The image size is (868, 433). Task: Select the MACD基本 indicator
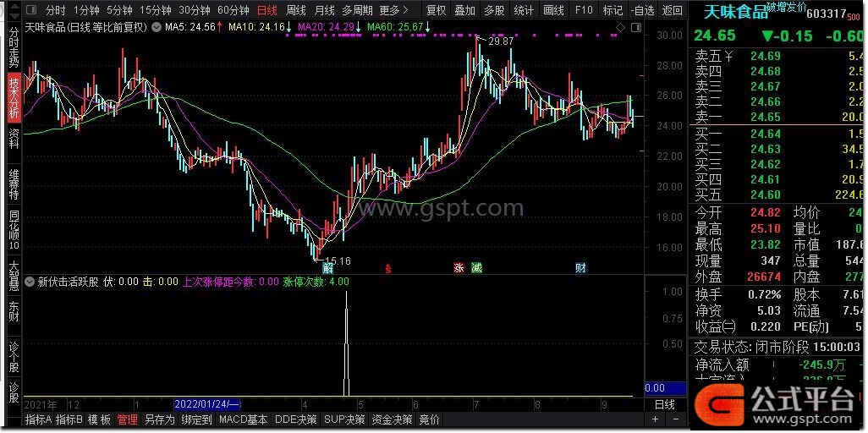pos(243,419)
